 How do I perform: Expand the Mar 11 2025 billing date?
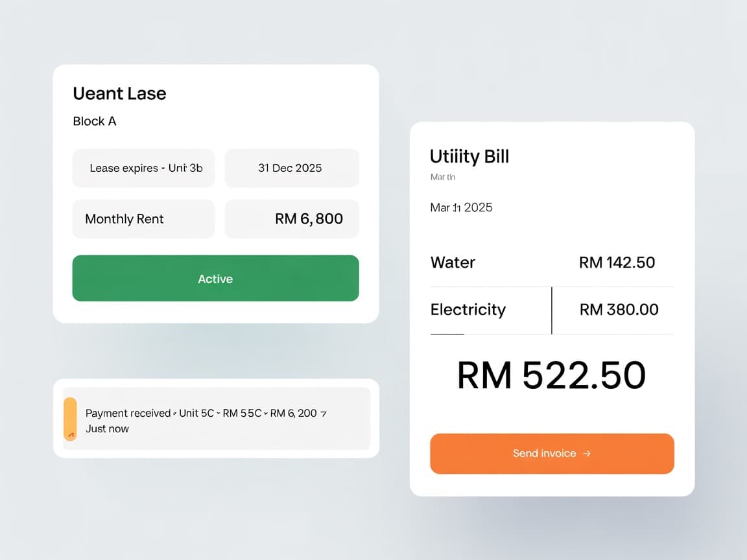tap(461, 207)
